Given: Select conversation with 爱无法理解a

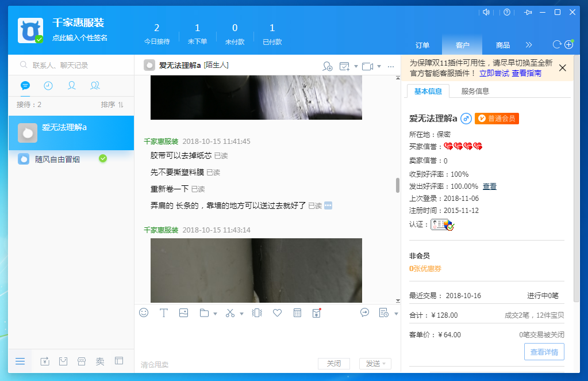Looking at the screenshot, I should point(71,133).
